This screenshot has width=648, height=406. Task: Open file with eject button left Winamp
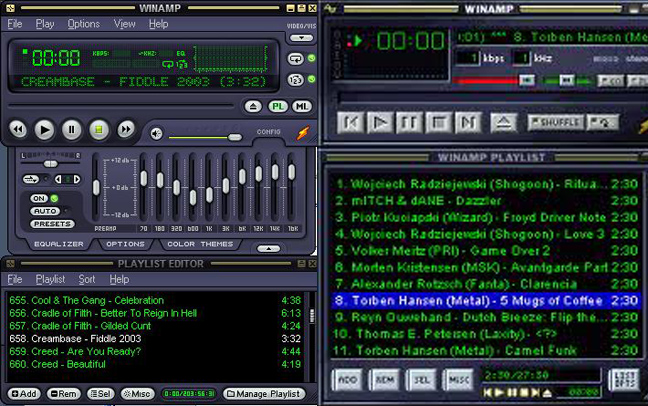coord(253,107)
